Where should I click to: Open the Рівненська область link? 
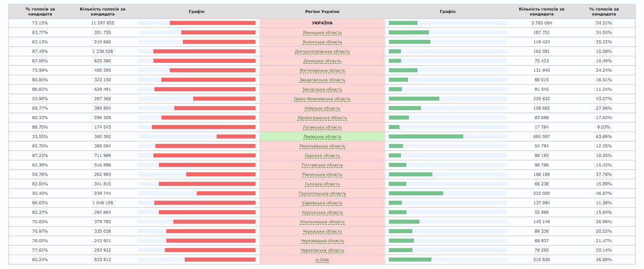322,175
